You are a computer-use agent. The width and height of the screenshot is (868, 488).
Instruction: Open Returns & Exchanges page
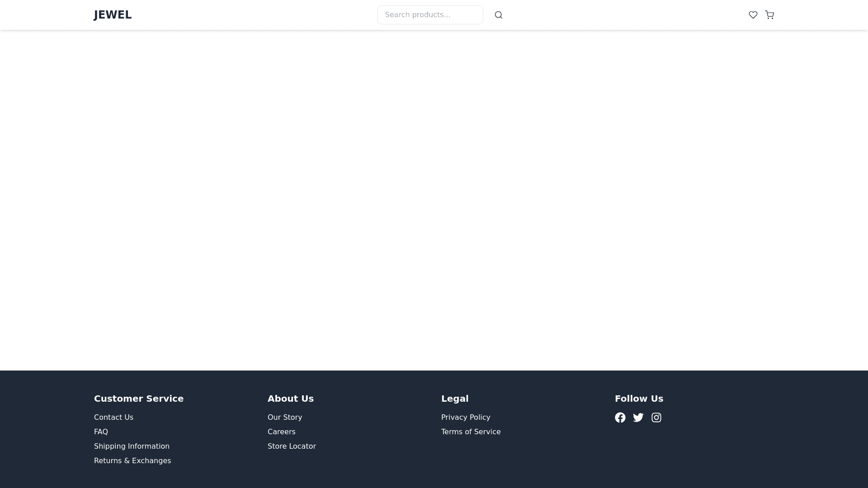click(x=132, y=460)
